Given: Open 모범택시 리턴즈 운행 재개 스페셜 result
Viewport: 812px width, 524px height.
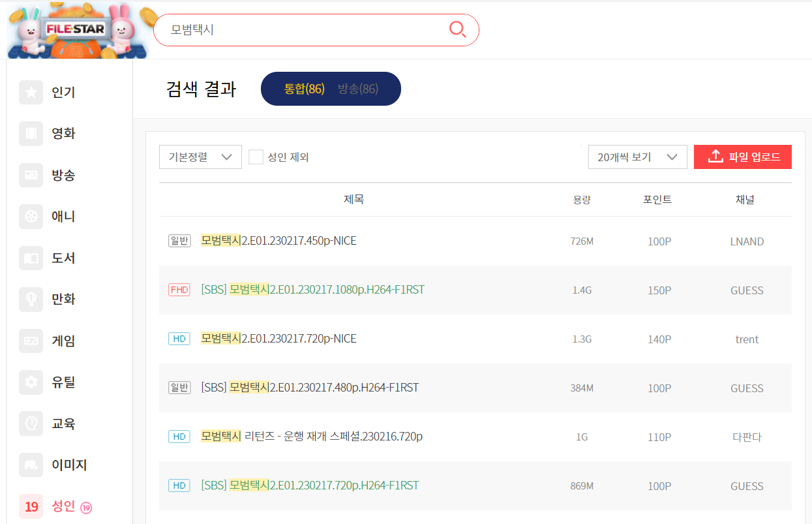Looking at the screenshot, I should click(312, 437).
